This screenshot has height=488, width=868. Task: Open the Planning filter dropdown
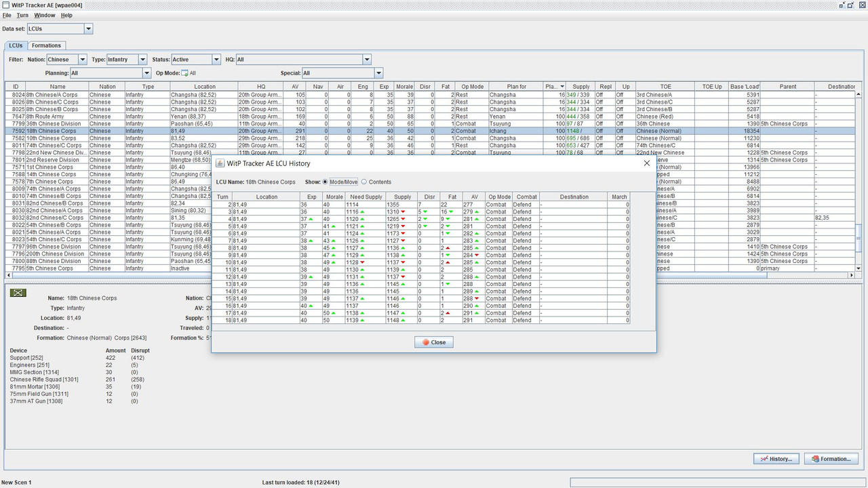[x=146, y=73]
